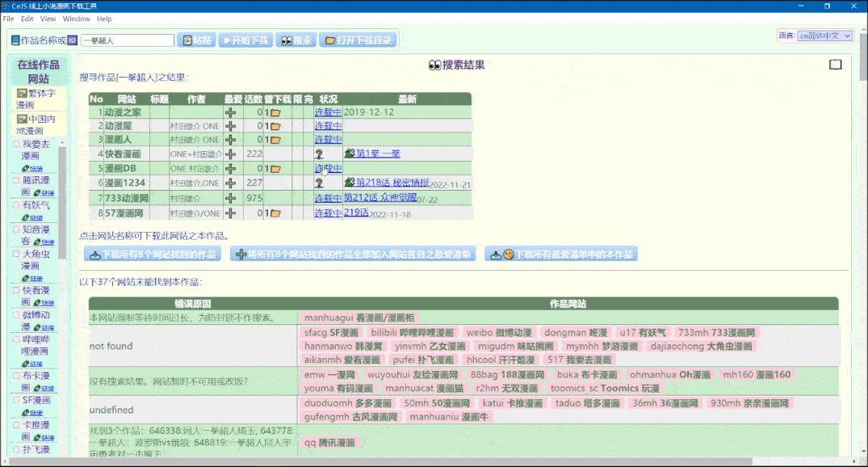Click question mark status icon in 漫画1234 row
Viewport: 868px width, 467px height.
coord(319,183)
